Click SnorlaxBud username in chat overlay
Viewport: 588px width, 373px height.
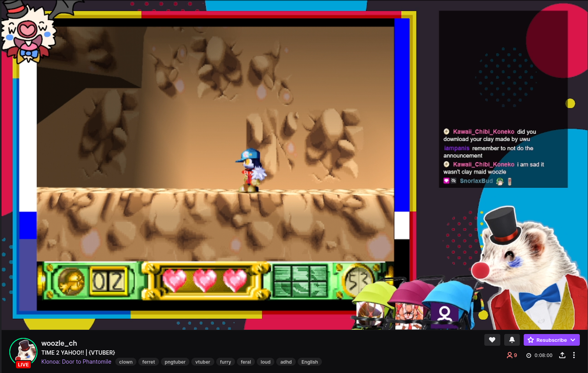476,181
